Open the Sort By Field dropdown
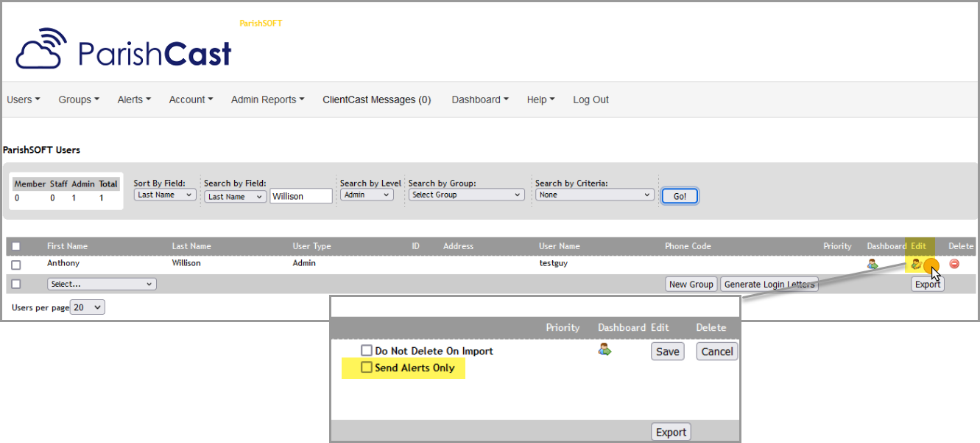This screenshot has height=443, width=980. pos(165,195)
